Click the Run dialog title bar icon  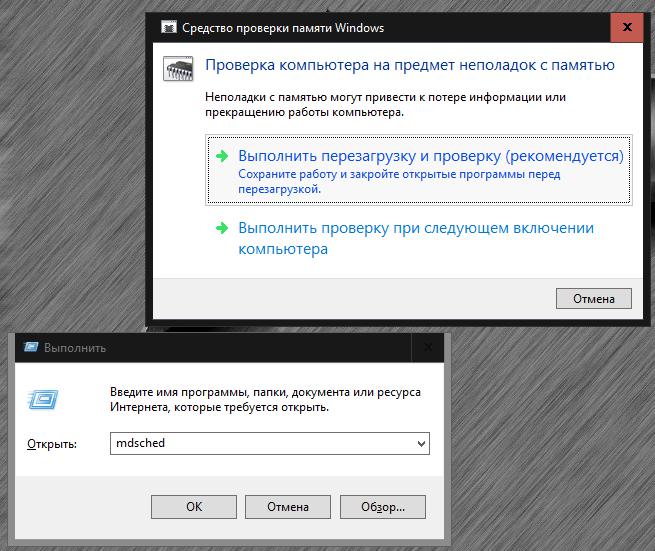pos(31,347)
